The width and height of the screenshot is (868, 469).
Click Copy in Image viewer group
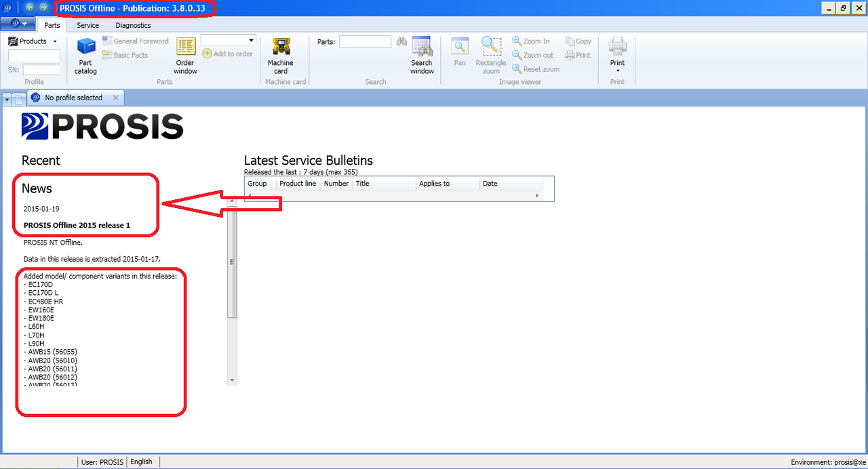(x=578, y=41)
